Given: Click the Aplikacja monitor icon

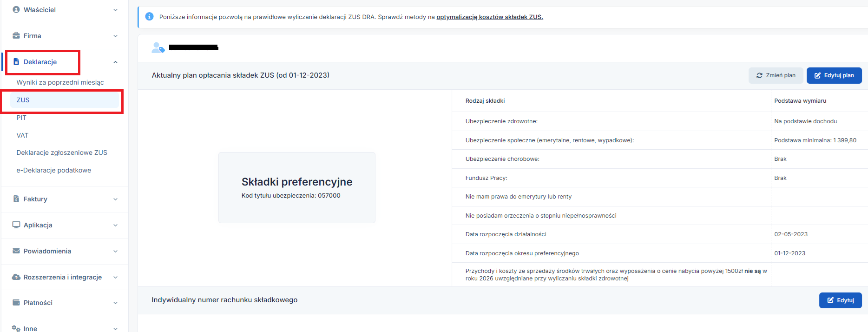Looking at the screenshot, I should coord(16,225).
